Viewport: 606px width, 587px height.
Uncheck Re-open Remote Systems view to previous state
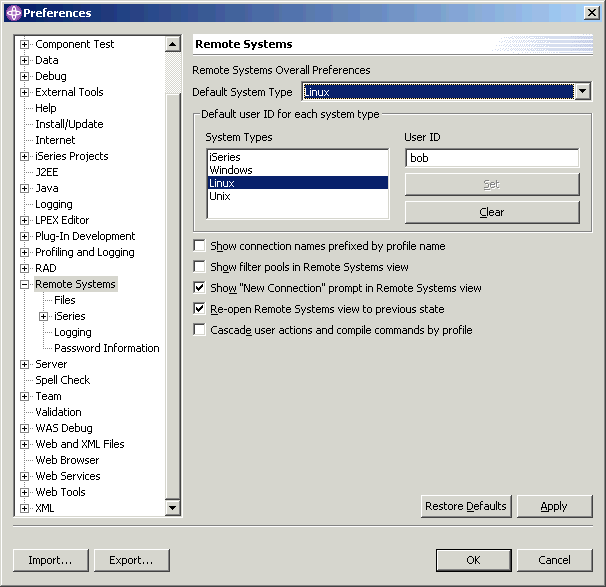point(200,309)
